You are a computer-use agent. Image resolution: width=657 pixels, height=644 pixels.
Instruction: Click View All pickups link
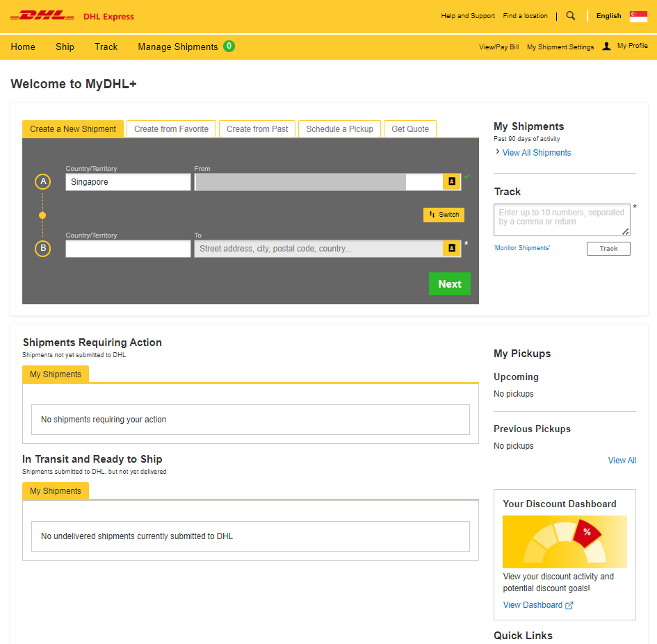click(622, 461)
